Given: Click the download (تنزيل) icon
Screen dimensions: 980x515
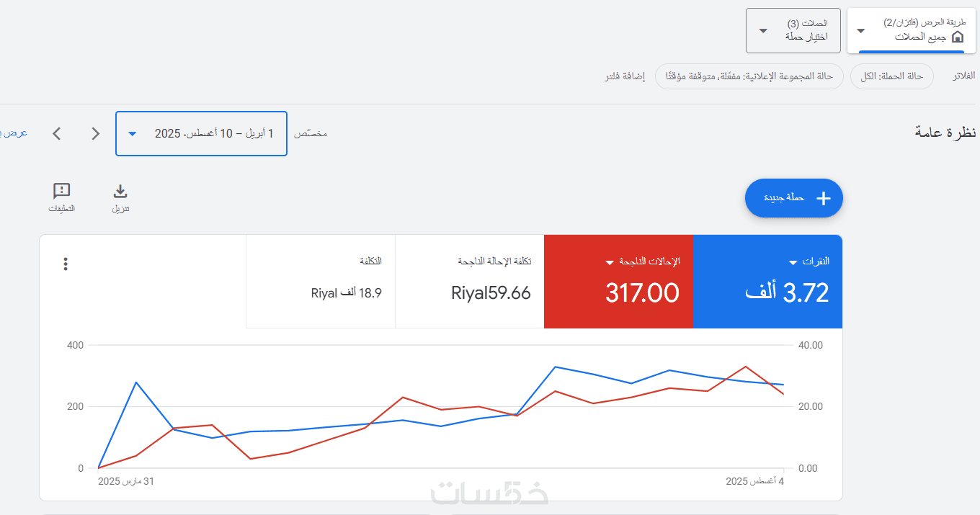Looking at the screenshot, I should [x=120, y=192].
